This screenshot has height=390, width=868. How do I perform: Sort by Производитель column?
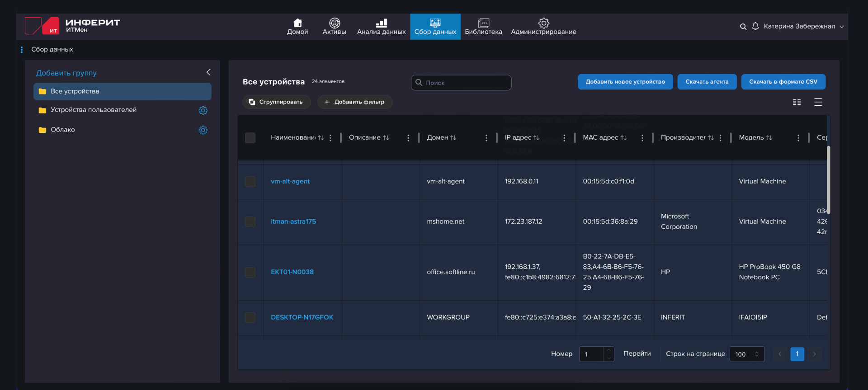coord(711,138)
